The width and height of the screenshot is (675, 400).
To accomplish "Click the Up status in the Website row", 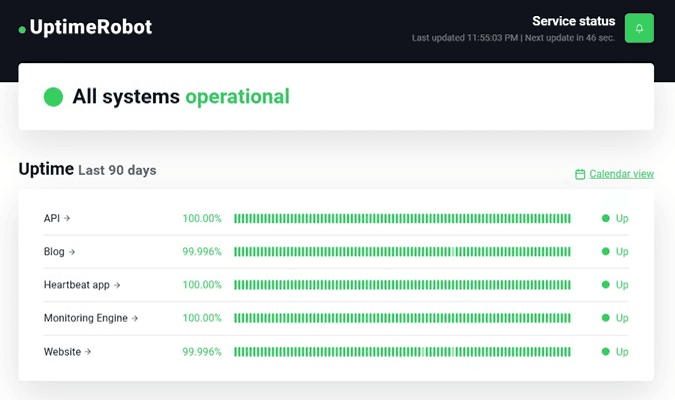I will 615,352.
